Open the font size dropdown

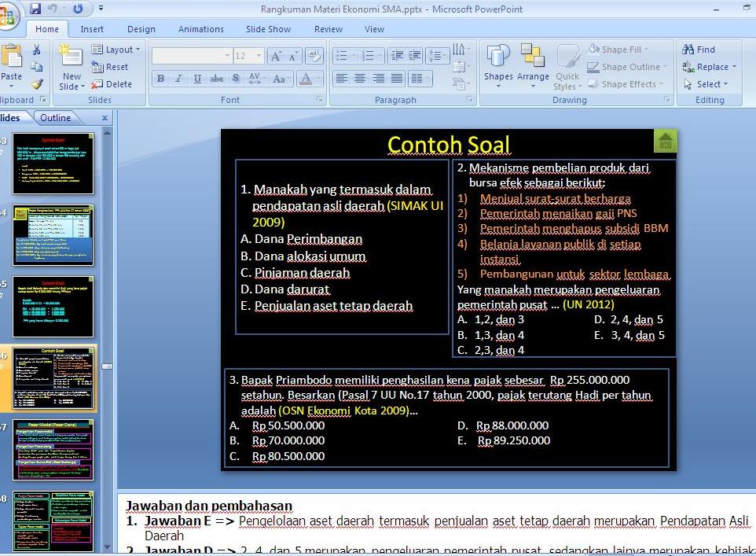click(257, 56)
